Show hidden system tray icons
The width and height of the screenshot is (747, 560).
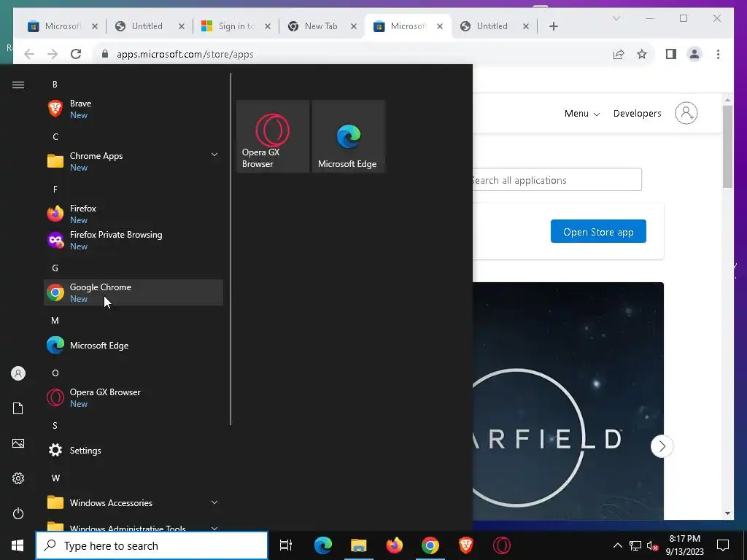[x=617, y=545]
